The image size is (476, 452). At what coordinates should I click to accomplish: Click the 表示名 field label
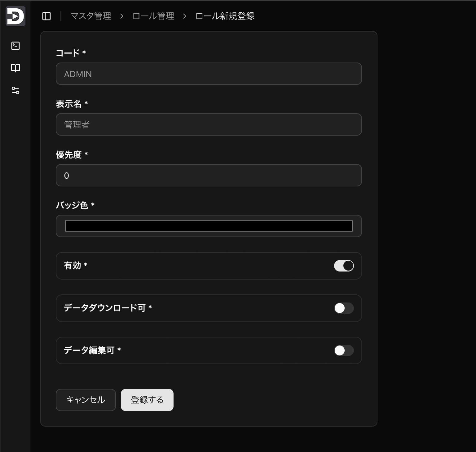[72, 104]
